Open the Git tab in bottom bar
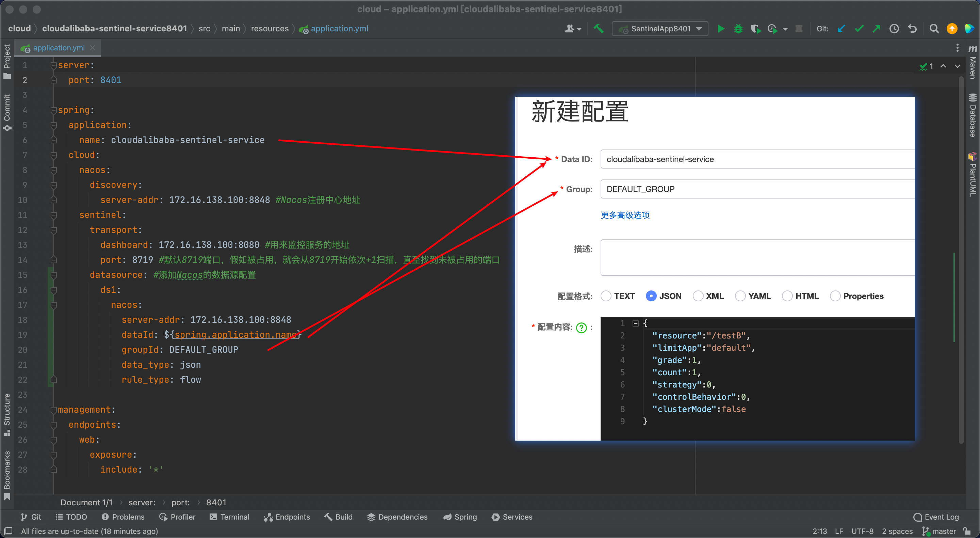 click(31, 517)
